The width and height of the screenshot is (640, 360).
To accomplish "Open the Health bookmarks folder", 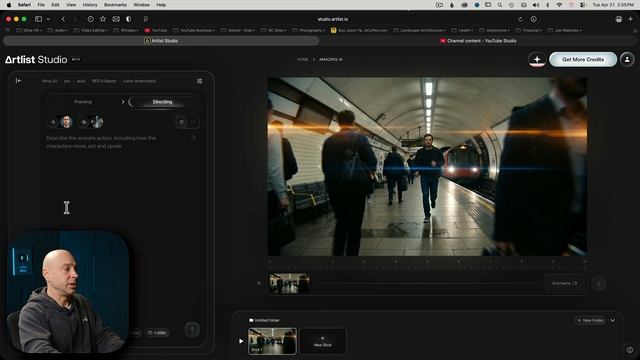I will tap(462, 30).
